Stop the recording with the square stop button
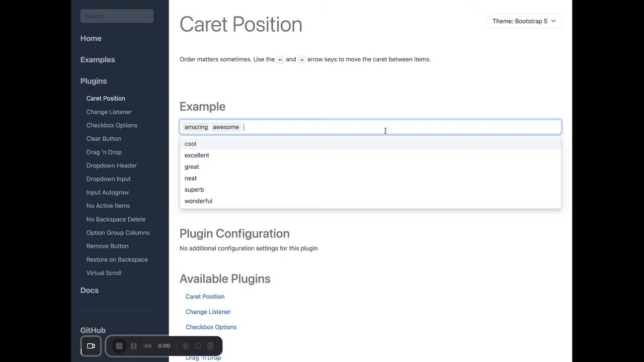Image resolution: width=644 pixels, height=362 pixels. pos(119,346)
